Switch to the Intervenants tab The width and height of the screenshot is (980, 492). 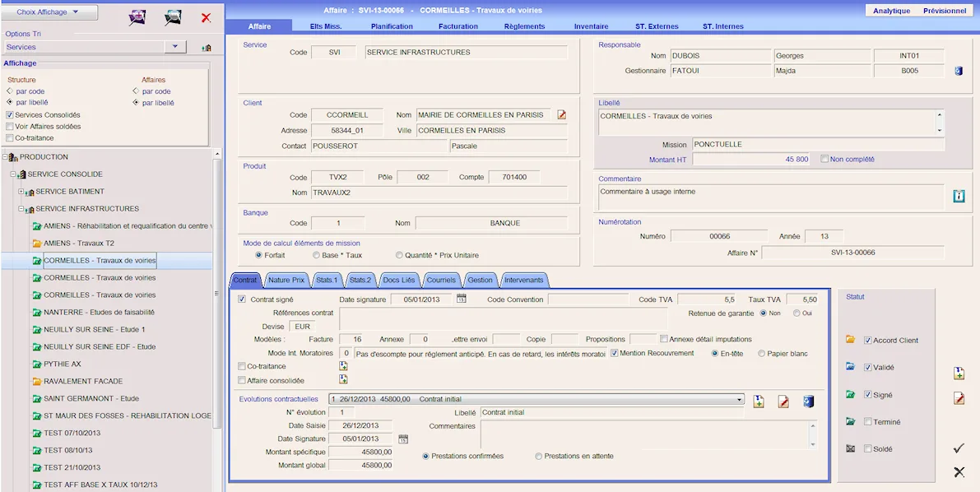click(524, 280)
